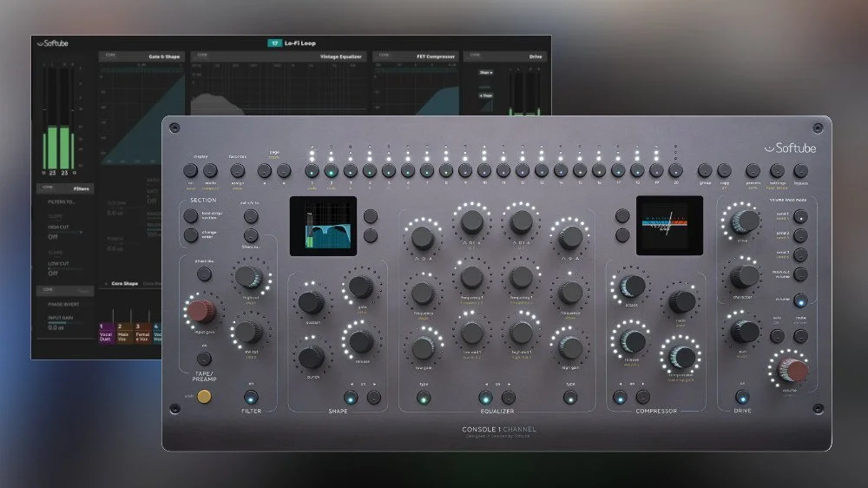Image resolution: width=868 pixels, height=488 pixels.
Task: Click the green level meters in software
Action: [x=59, y=148]
